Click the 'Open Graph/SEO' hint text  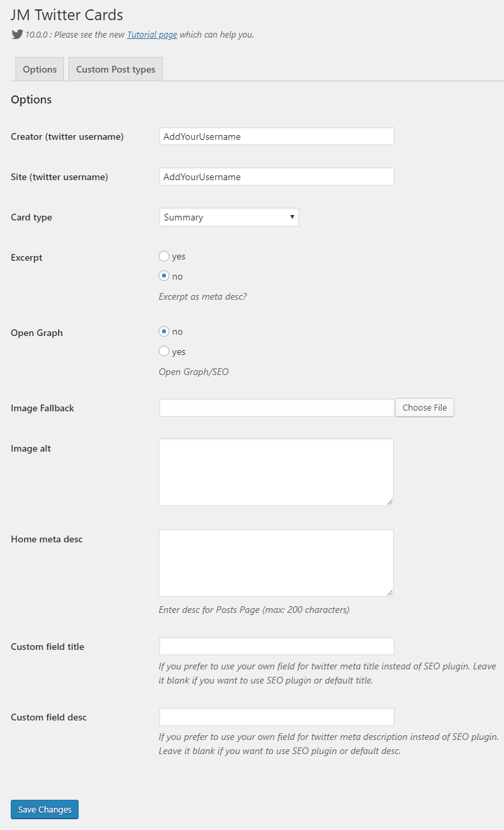[194, 372]
